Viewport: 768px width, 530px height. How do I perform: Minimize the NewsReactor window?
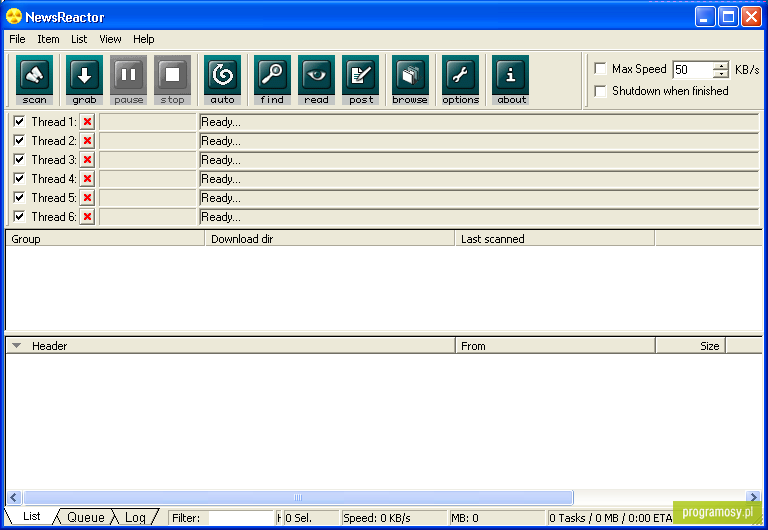point(704,17)
